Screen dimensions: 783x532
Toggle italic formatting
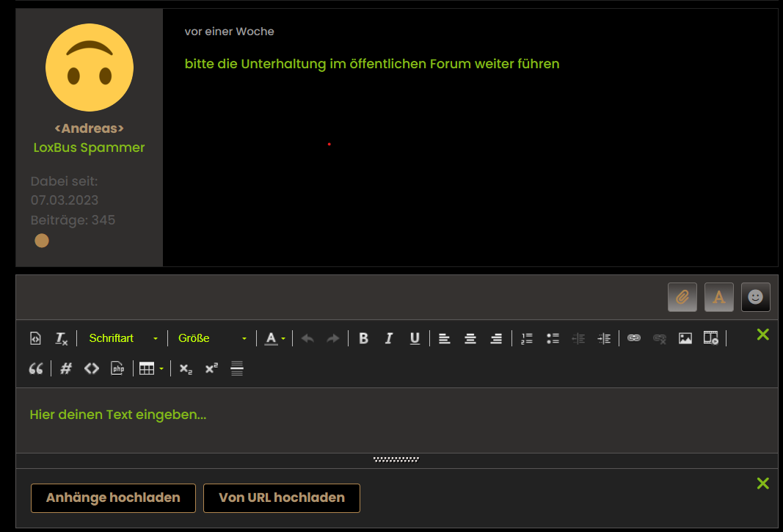point(388,338)
